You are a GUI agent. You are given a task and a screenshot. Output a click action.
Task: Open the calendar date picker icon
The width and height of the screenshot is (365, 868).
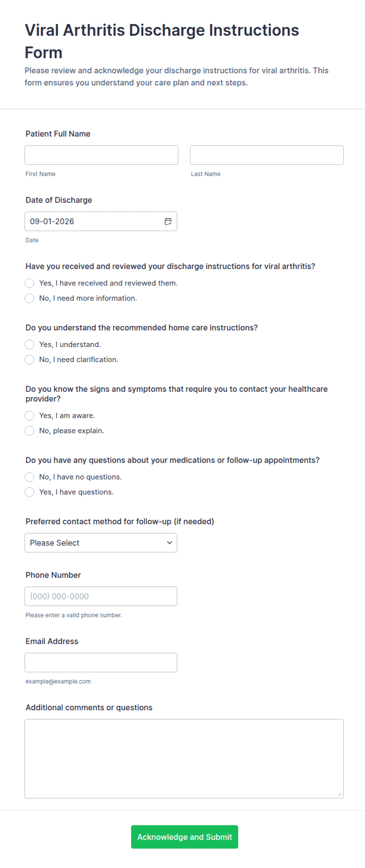(168, 222)
